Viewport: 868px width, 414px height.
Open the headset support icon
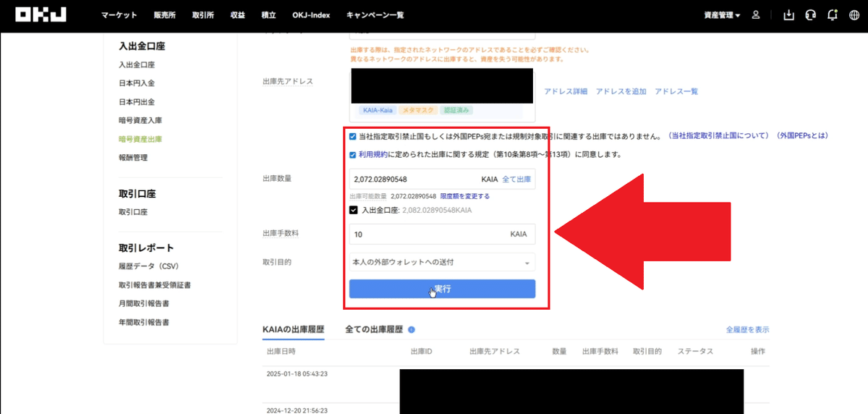point(811,15)
